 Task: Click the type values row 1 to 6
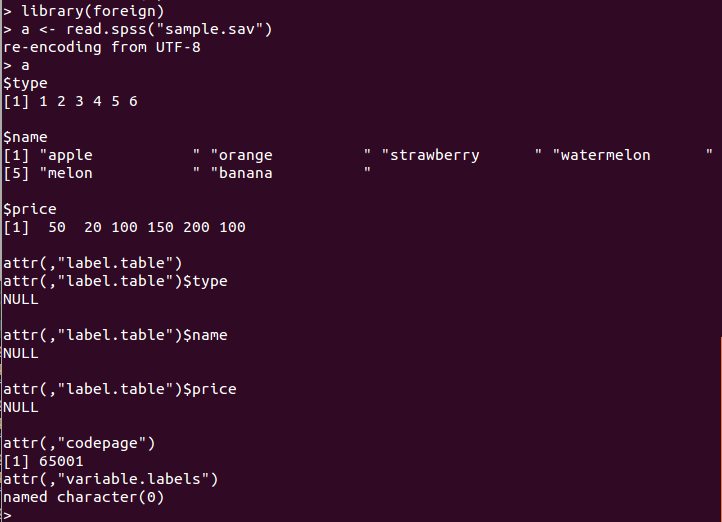[70, 101]
